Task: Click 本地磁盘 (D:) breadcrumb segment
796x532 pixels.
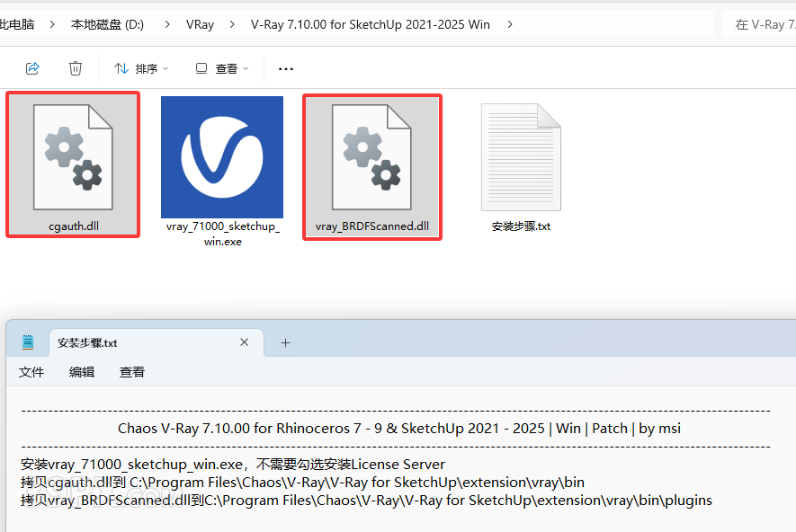Action: [107, 24]
